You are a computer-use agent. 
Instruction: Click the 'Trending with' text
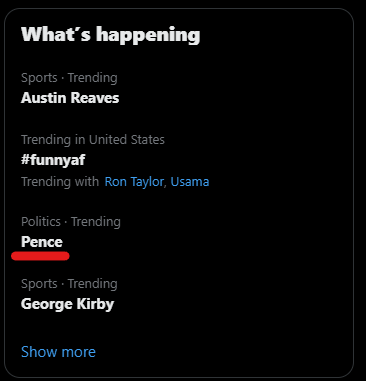coord(60,182)
